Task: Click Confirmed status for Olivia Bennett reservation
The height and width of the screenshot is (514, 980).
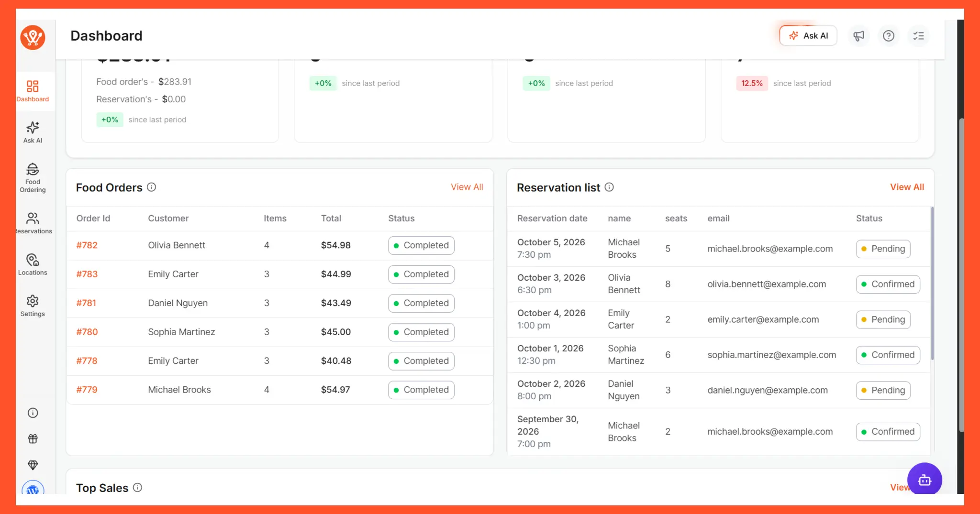Action: (888, 284)
